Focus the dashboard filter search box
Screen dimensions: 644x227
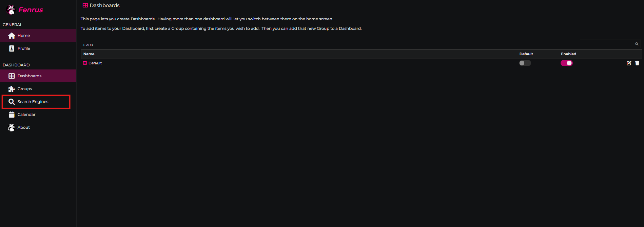point(607,44)
